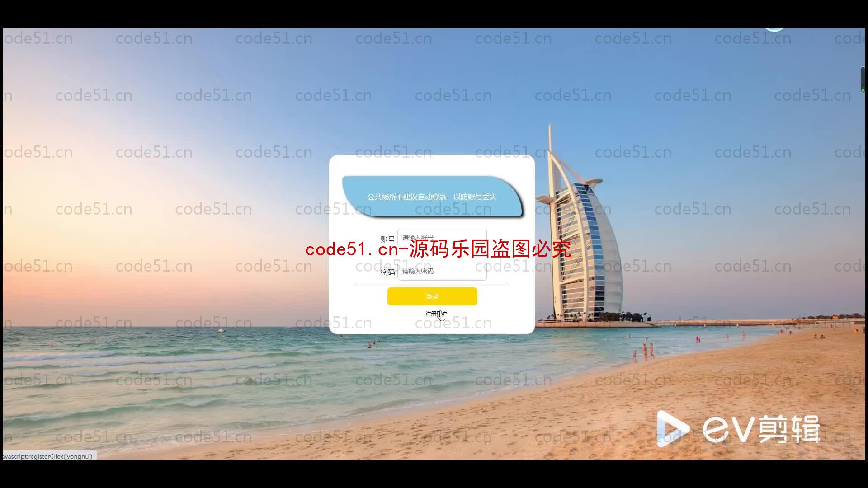The width and height of the screenshot is (868, 488).
Task: Click the 密码 password input field
Action: [x=441, y=271]
